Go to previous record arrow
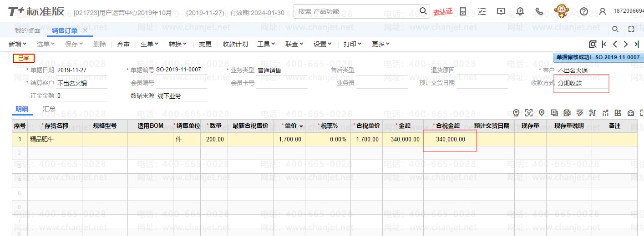This screenshot has width=644, height=236. coord(615,44)
